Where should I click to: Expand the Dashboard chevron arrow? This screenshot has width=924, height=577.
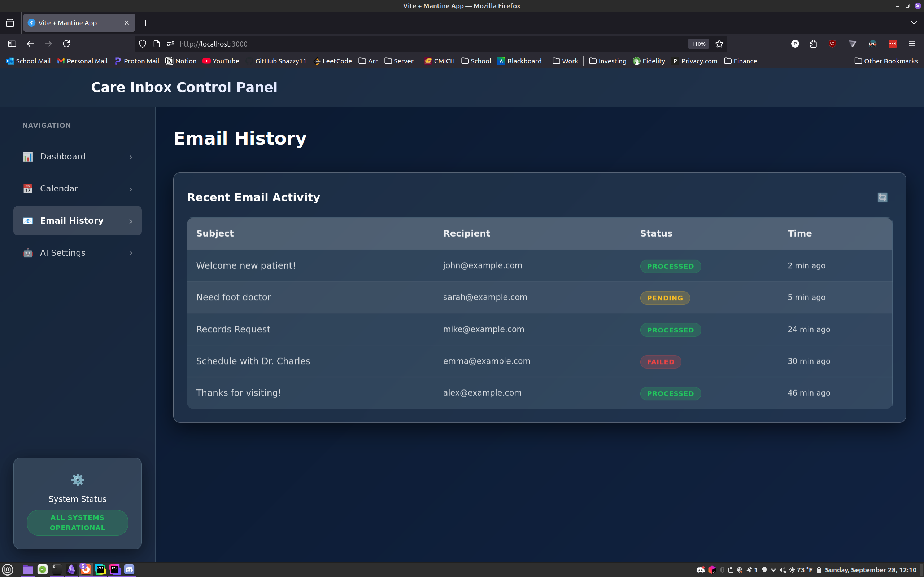(x=131, y=157)
